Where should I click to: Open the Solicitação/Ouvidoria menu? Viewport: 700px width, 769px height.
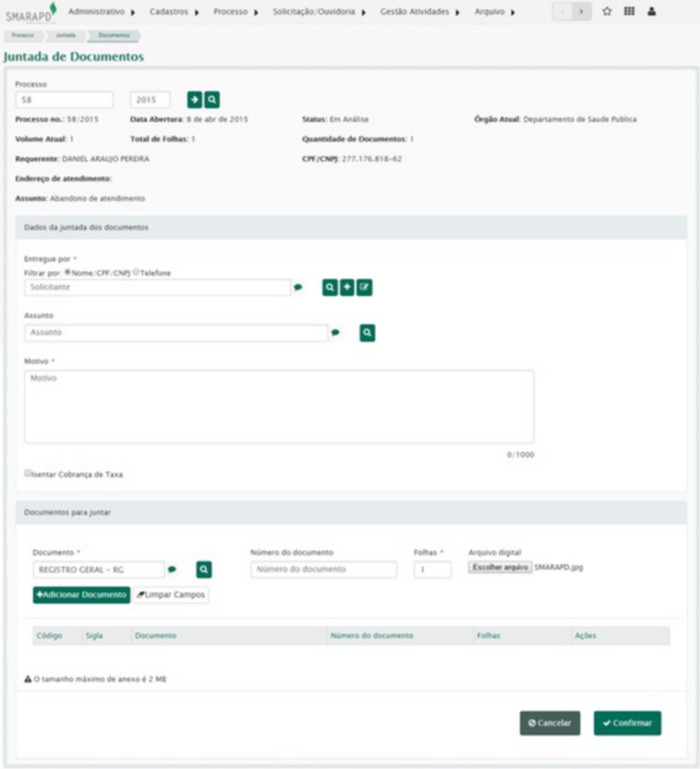tap(319, 12)
